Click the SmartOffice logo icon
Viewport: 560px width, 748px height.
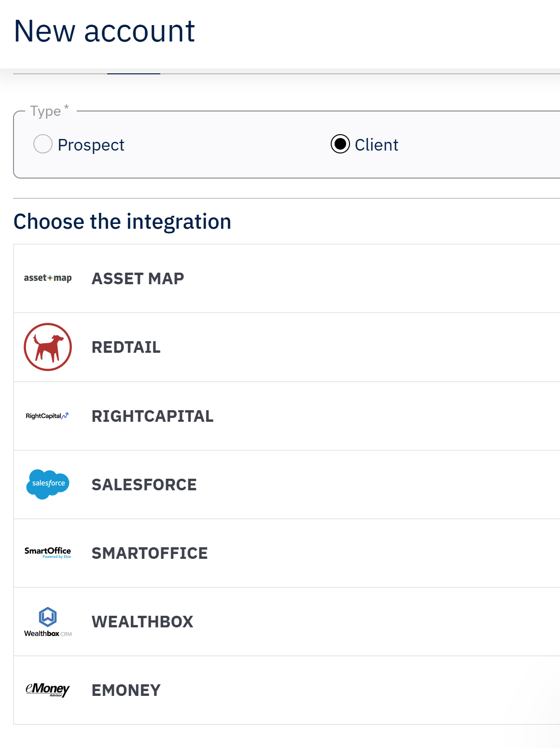point(48,553)
